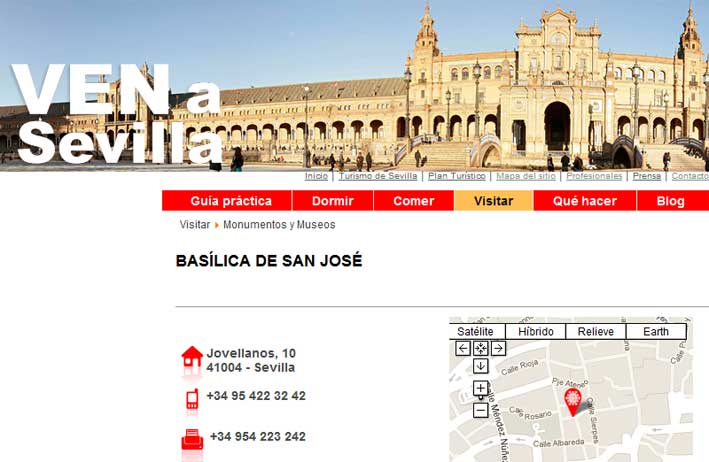
Task: Zoom in the map with plus icon
Action: (480, 388)
